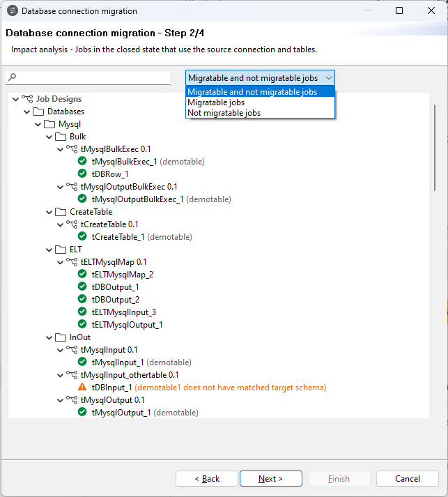
Task: Click the Bulk folder icon
Action: [61, 137]
